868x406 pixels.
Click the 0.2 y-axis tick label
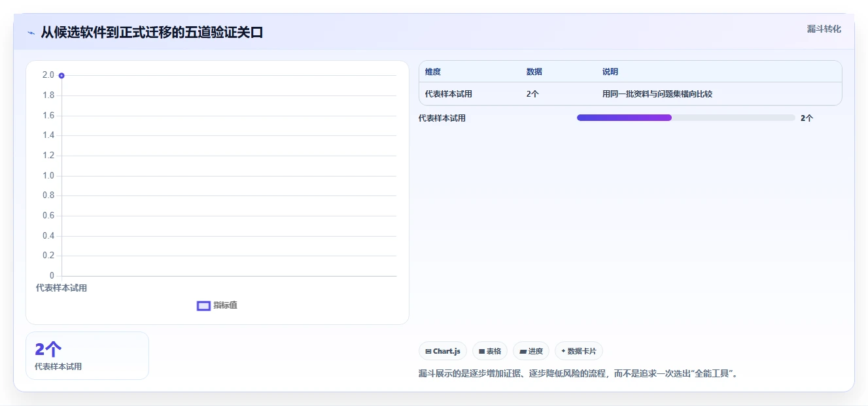click(x=48, y=256)
